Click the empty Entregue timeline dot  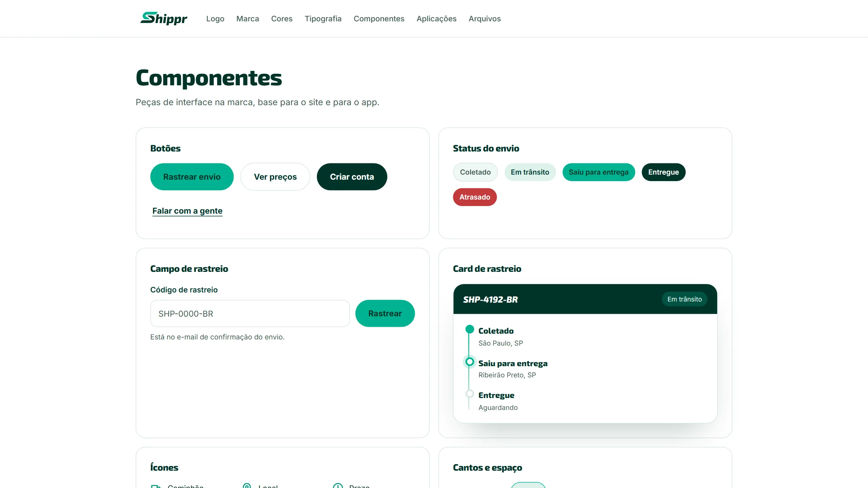pos(469,394)
